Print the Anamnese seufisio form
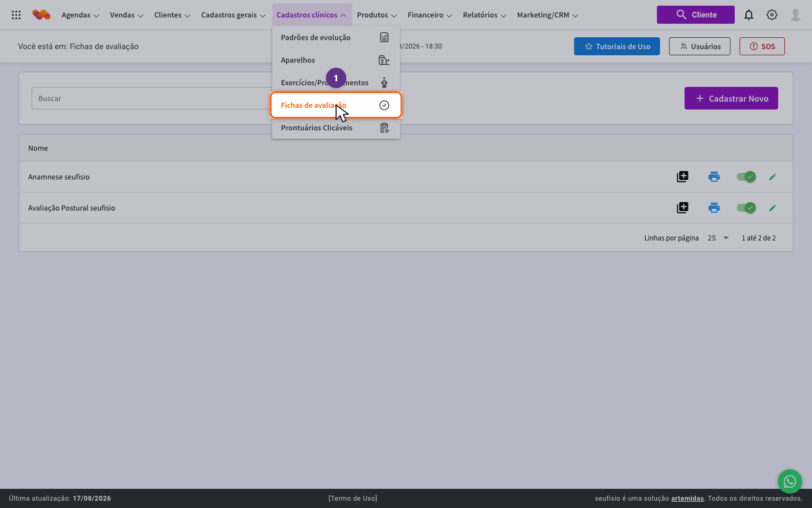 714,177
